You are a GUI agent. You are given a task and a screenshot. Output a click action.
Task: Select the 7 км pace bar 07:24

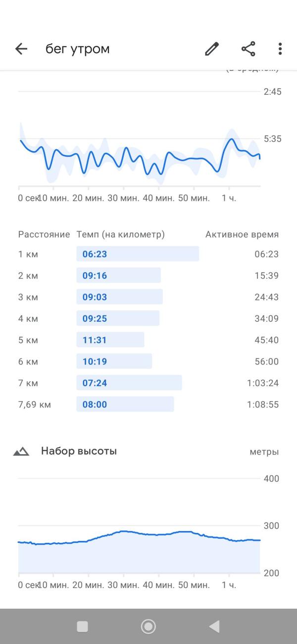click(129, 383)
